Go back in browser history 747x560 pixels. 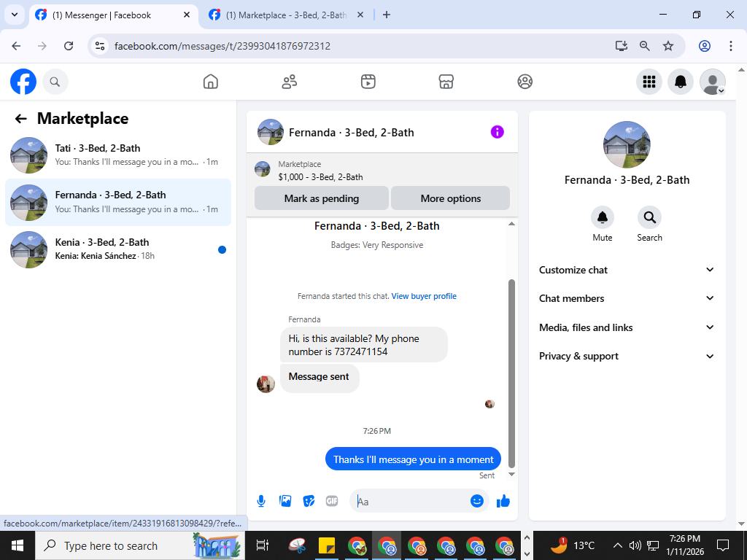tap(17, 46)
